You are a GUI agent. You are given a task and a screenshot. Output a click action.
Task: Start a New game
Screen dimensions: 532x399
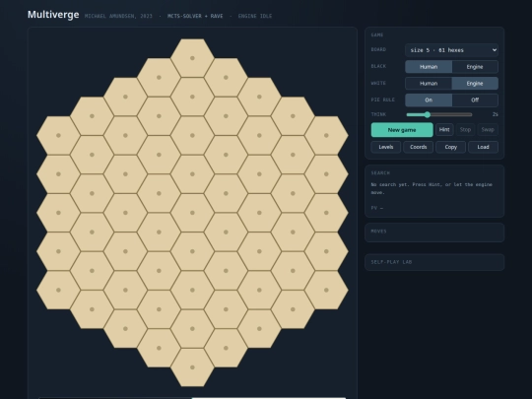[402, 130]
